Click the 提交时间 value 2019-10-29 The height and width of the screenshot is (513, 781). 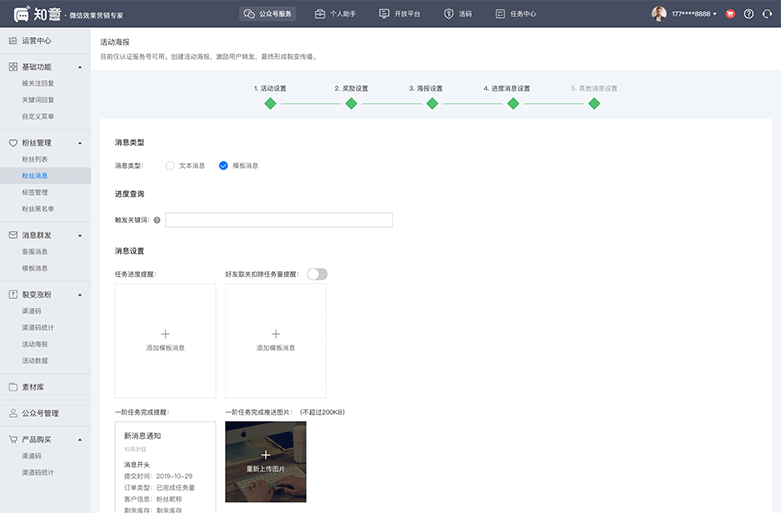coord(174,476)
